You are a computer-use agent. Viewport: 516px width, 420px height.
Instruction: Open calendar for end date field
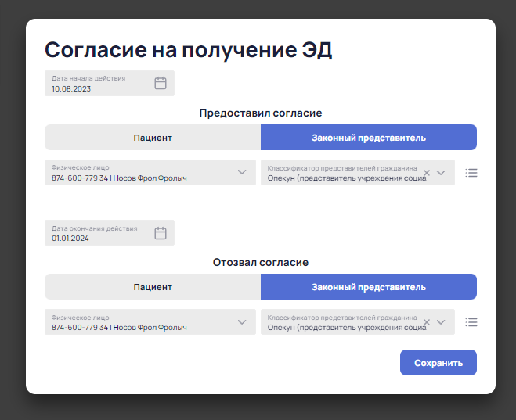click(161, 233)
